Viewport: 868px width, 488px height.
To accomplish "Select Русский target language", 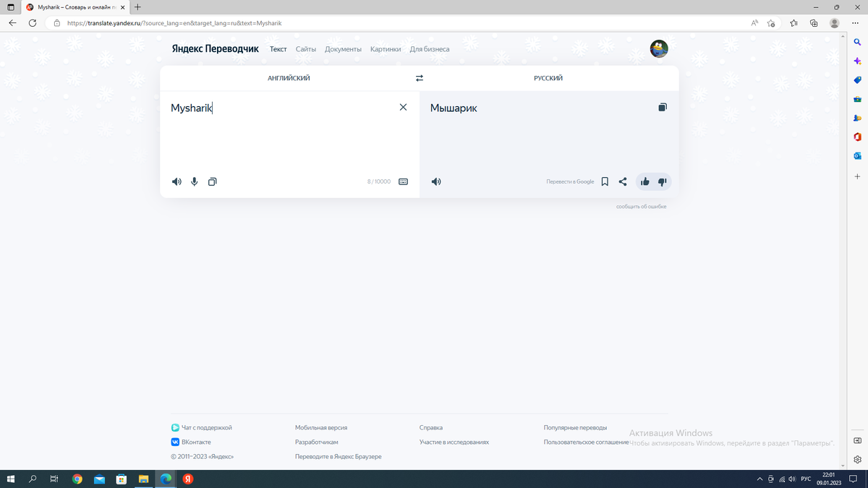I will (x=548, y=78).
